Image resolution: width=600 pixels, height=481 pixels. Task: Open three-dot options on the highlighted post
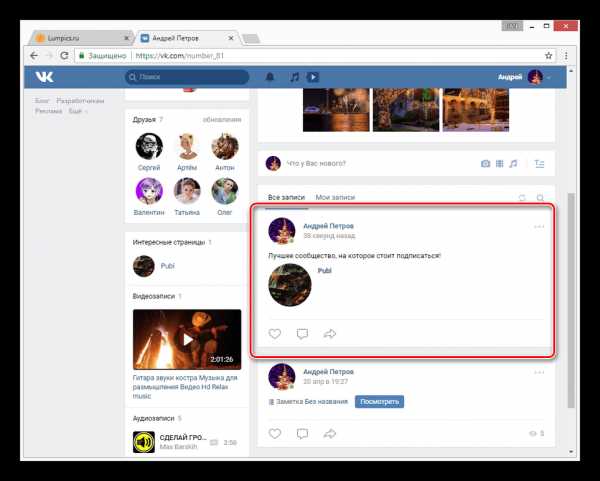[539, 227]
